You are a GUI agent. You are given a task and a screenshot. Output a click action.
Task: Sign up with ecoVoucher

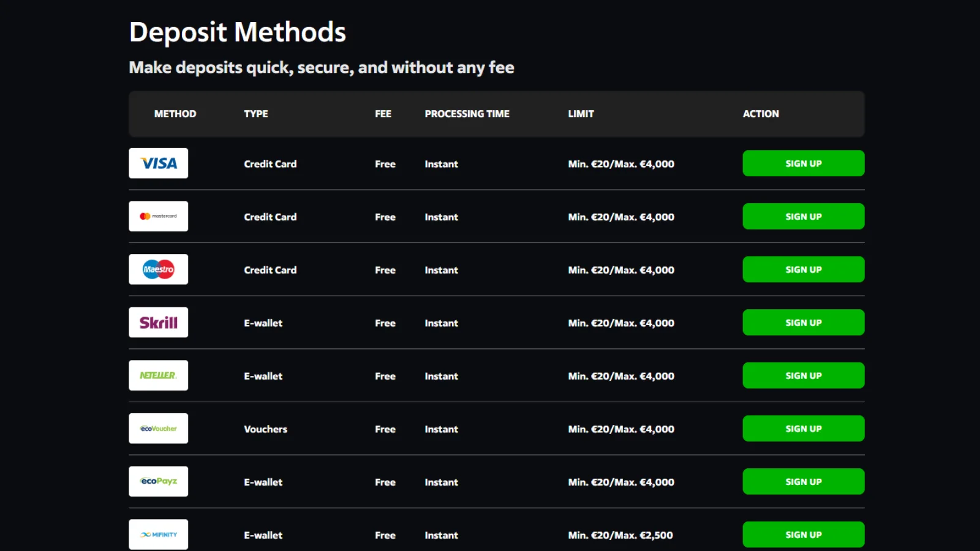tap(804, 429)
